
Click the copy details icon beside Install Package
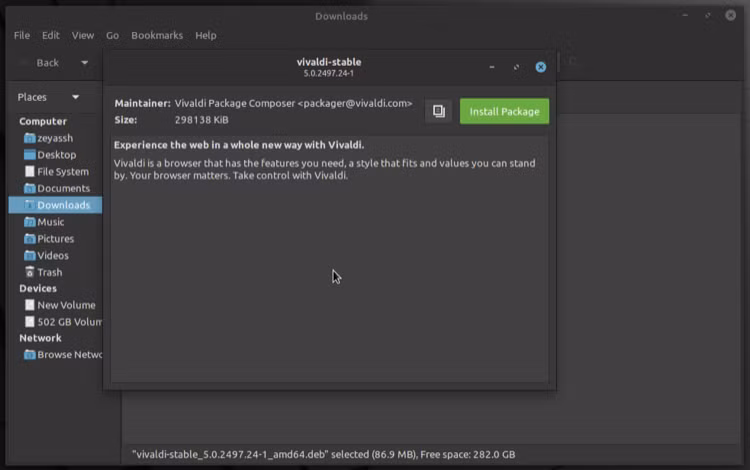[439, 111]
